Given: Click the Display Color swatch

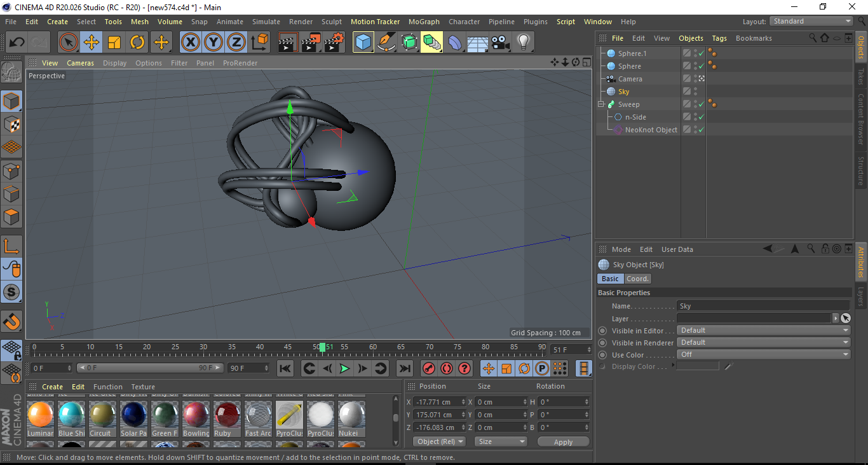Looking at the screenshot, I should click(x=698, y=366).
